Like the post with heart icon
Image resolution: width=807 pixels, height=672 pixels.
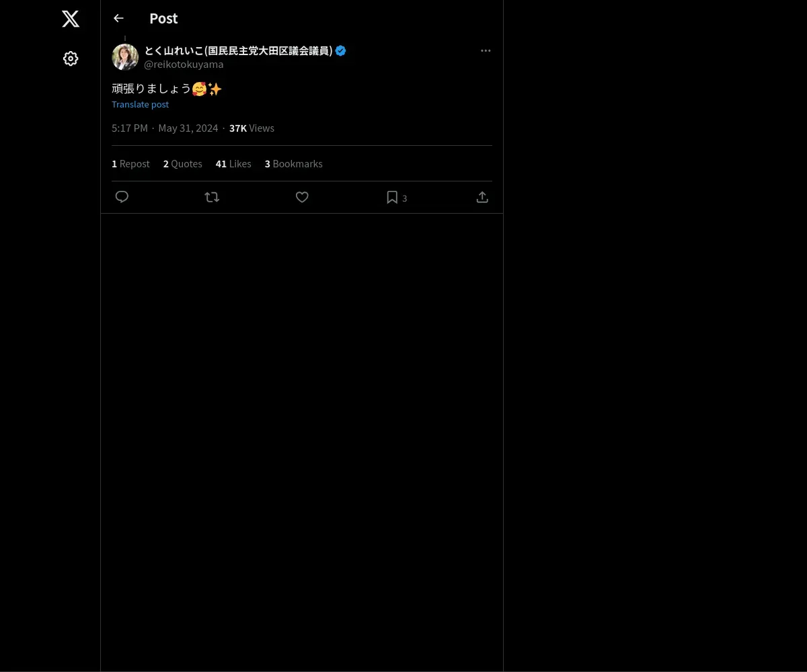(302, 197)
